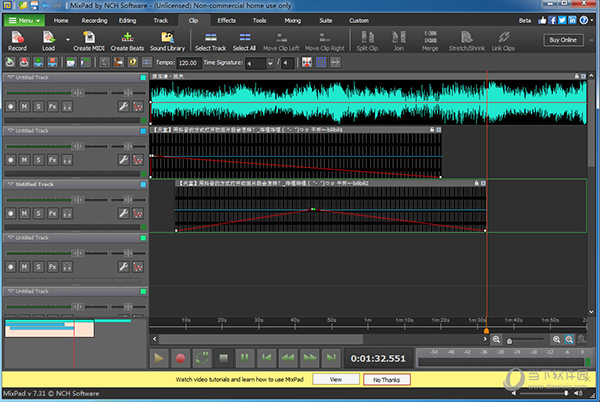This screenshot has height=402, width=600.
Task: Click the Load audio file icon
Action: click(49, 41)
